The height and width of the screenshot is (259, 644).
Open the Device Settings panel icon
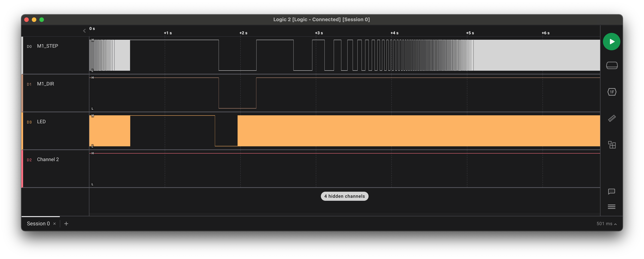click(x=611, y=65)
